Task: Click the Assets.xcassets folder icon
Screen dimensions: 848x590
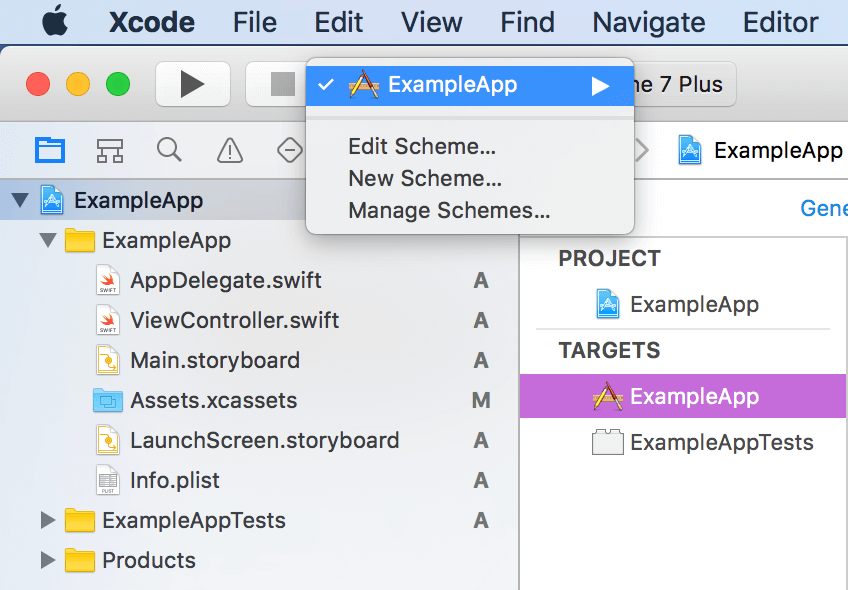Action: tap(108, 400)
